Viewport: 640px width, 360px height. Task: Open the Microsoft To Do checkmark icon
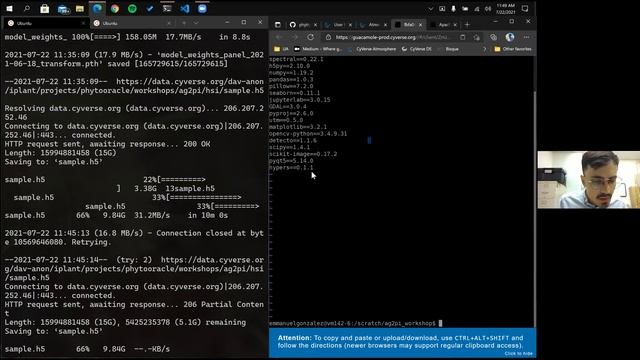coord(150,8)
